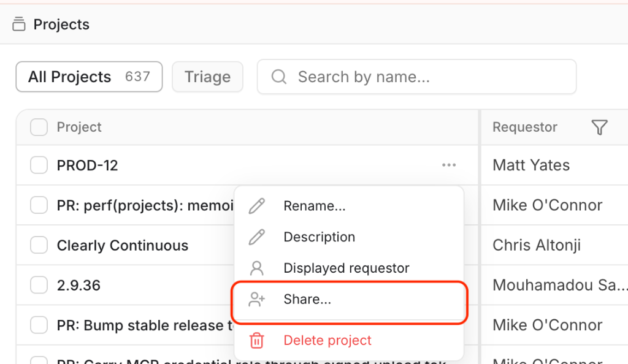The width and height of the screenshot is (628, 364).
Task: Open the three-dot menu for PROD-12
Action: tap(448, 165)
